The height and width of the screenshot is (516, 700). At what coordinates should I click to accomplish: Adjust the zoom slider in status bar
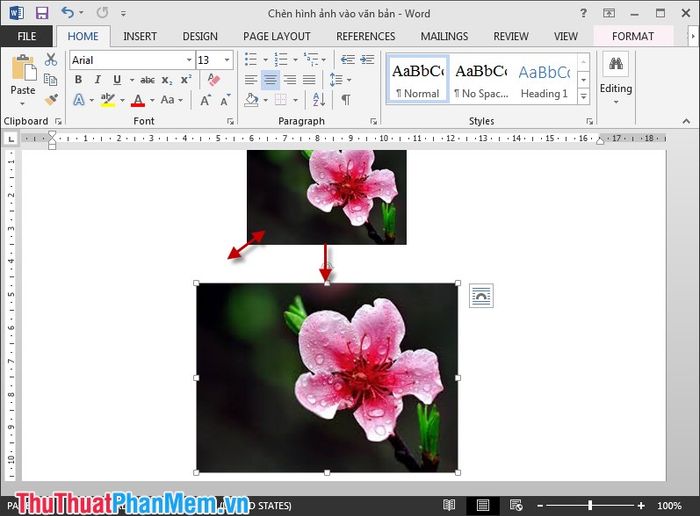[x=590, y=505]
